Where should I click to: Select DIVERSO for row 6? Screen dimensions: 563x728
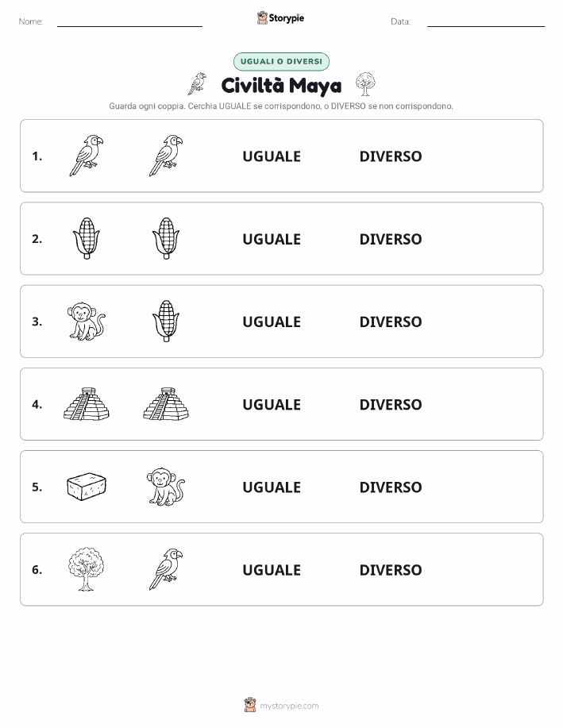pyautogui.click(x=391, y=570)
